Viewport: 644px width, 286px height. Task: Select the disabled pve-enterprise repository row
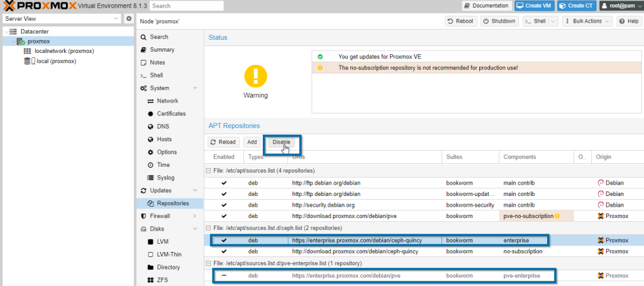point(424,276)
